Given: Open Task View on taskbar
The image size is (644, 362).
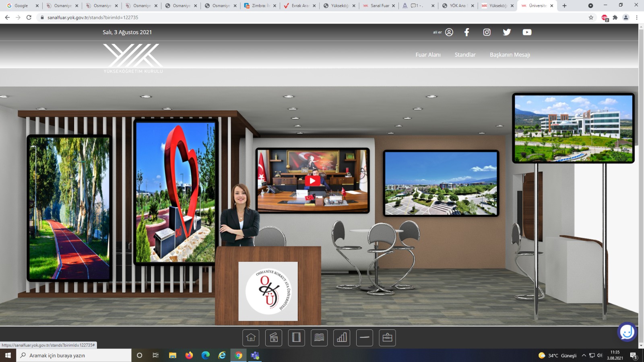Looking at the screenshot, I should pos(155,356).
